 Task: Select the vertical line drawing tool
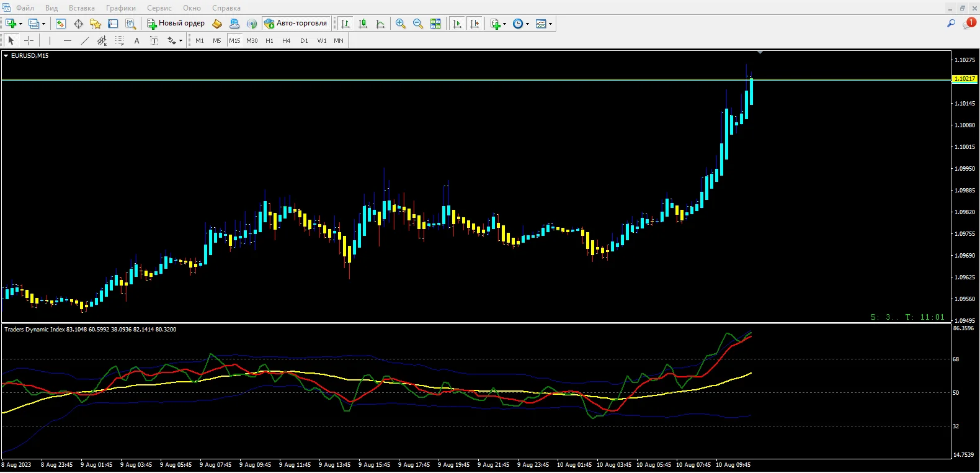click(50, 40)
